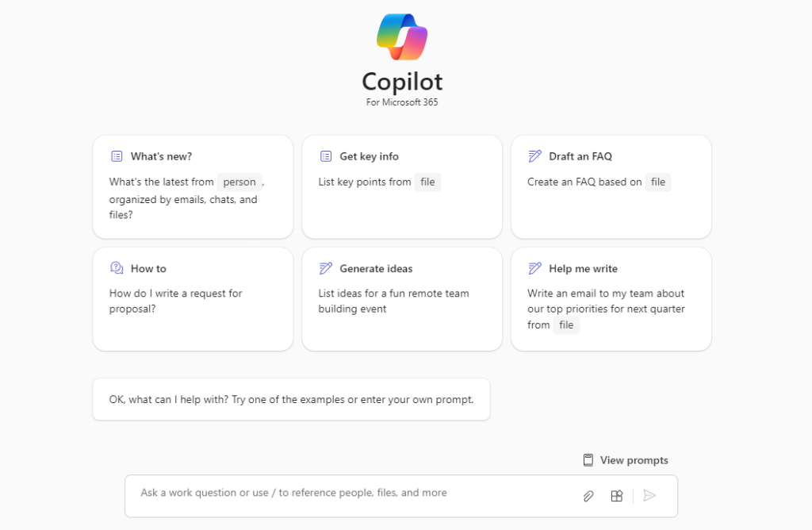This screenshot has width=812, height=530.
Task: Open the file chip in the Help me write prompt
Action: coord(566,325)
